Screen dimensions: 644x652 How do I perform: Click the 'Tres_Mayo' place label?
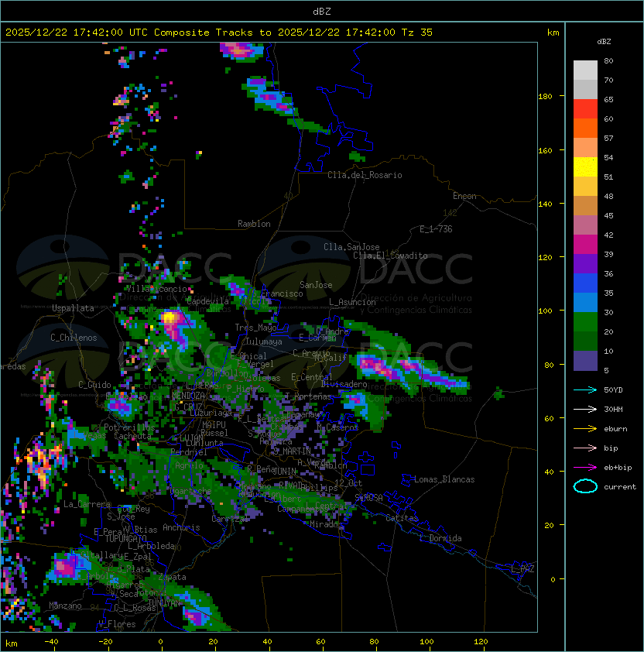(x=255, y=328)
